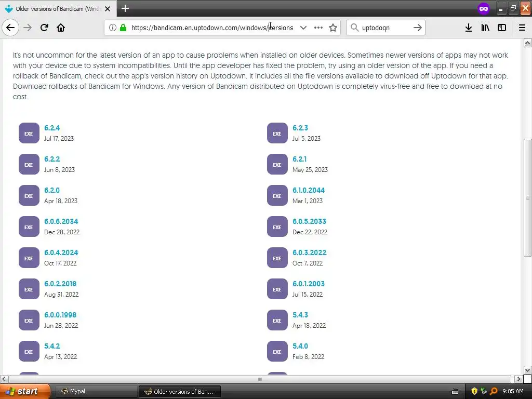
Task: Toggle the sidebar view
Action: [502, 28]
